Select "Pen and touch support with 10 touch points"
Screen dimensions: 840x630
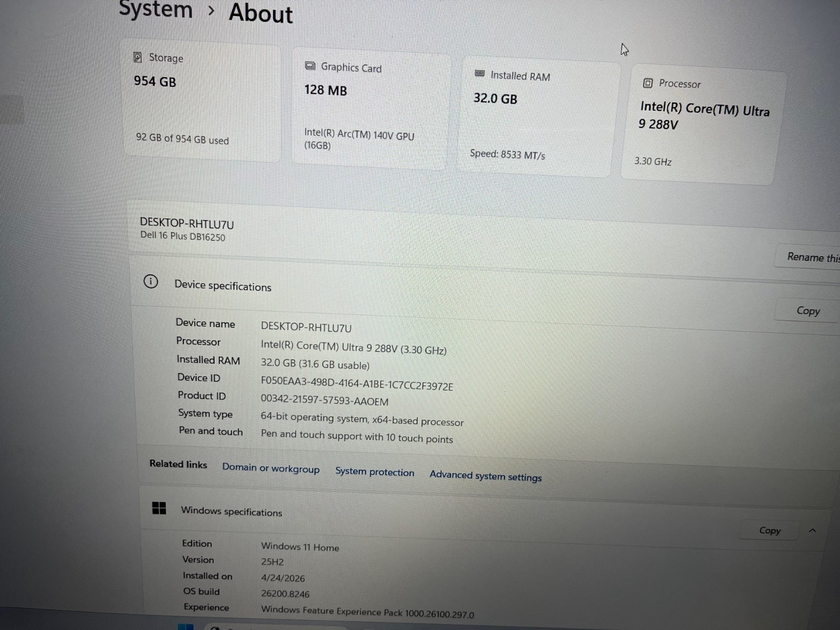point(356,437)
